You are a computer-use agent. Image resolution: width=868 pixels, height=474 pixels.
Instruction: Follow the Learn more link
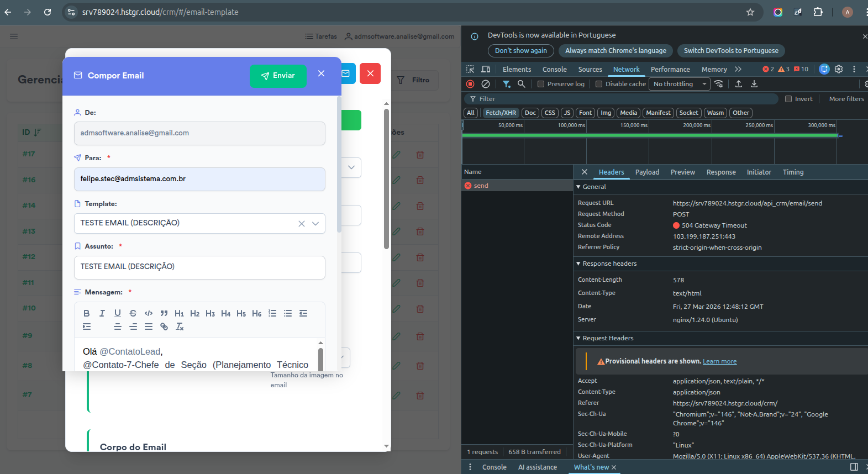tap(719, 361)
